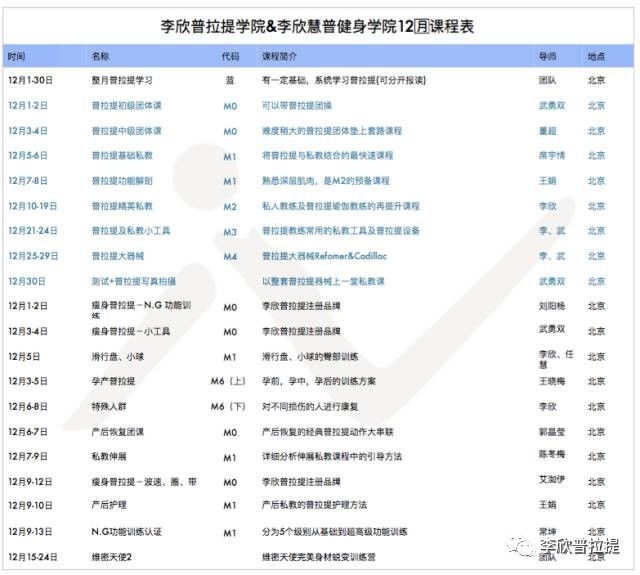The height and width of the screenshot is (575, 640).
Task: Click the course name 孕产普拉提
Action: (113, 381)
